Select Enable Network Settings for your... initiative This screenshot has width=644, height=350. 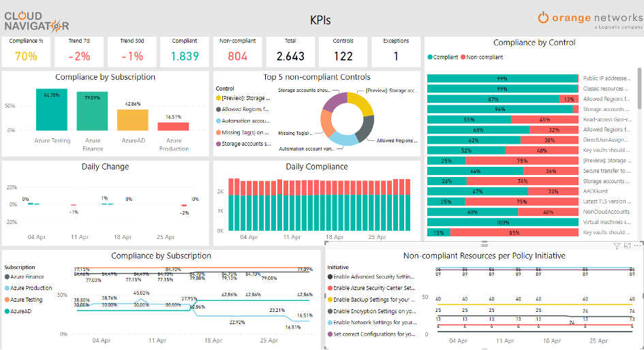(x=372, y=323)
